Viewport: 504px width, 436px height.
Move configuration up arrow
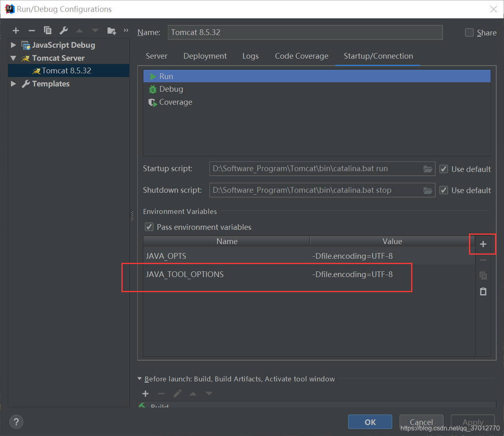(x=79, y=31)
